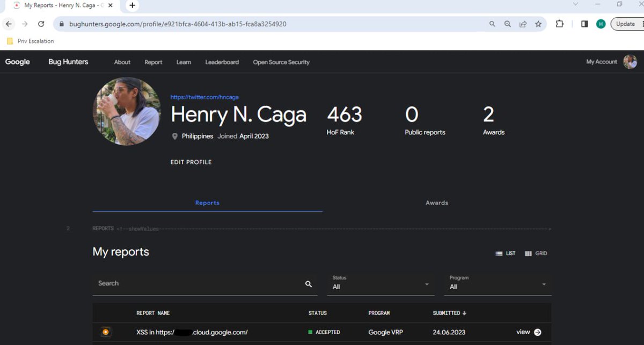Open the green H Chrome profile icon
Screen dimensions: 644x345
(x=601, y=24)
